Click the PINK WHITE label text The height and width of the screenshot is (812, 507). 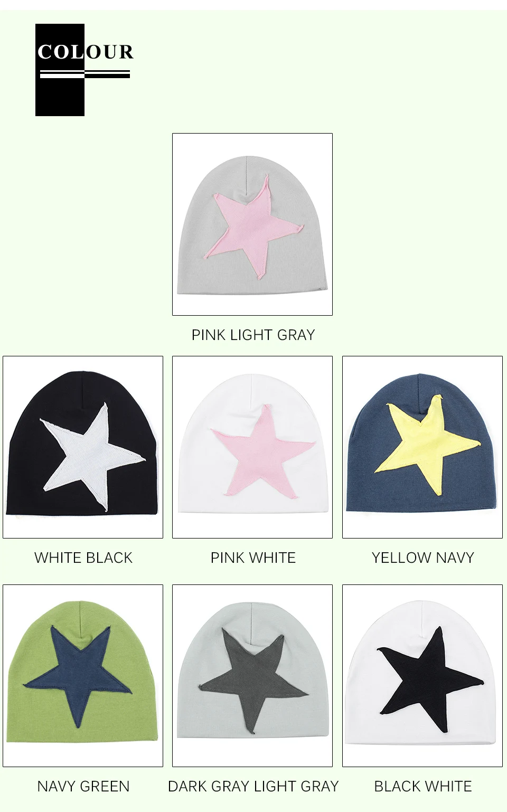point(253,558)
